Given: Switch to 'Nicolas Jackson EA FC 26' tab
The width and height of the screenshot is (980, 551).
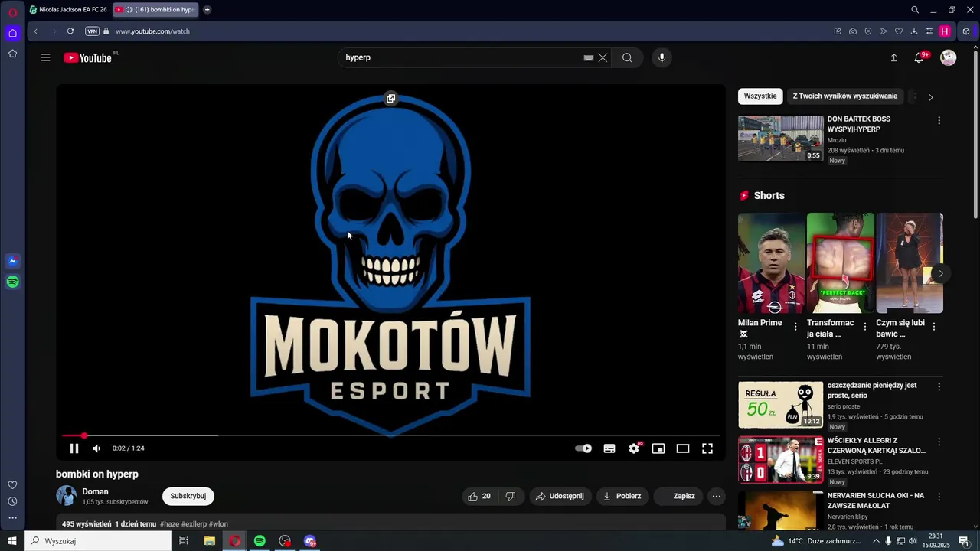Looking at the screenshot, I should click(x=67, y=10).
